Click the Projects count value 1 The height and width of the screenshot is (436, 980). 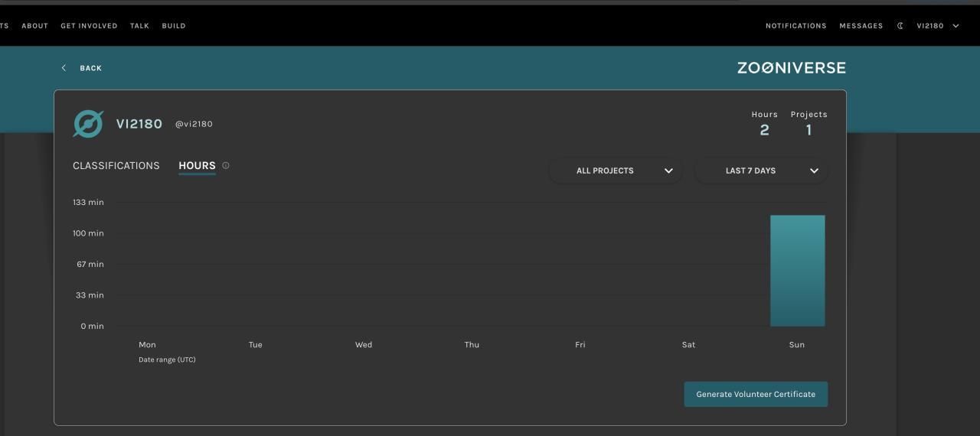point(808,130)
